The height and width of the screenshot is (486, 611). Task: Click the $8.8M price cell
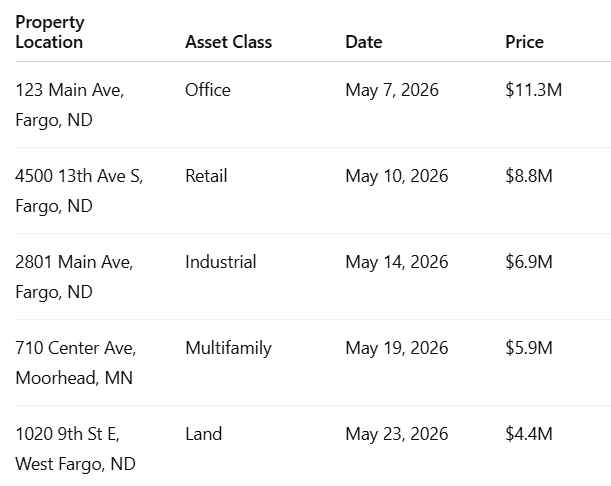pos(529,176)
